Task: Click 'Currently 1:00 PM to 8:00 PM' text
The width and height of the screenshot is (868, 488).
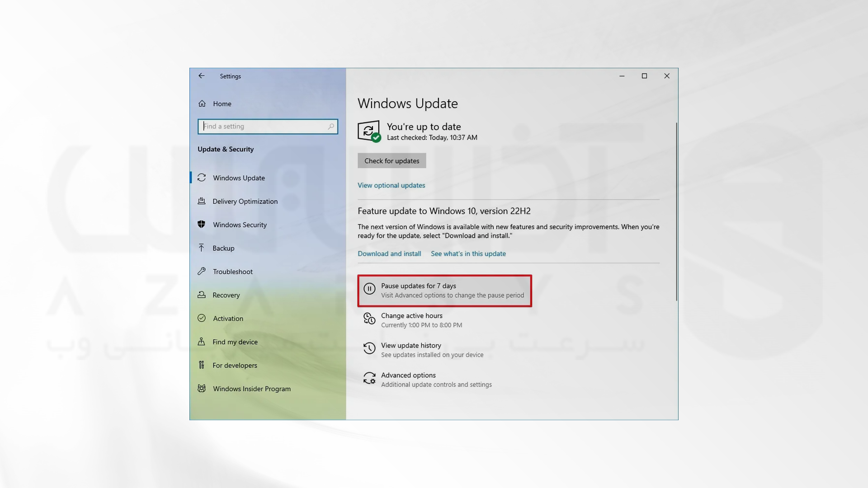Action: (x=421, y=325)
